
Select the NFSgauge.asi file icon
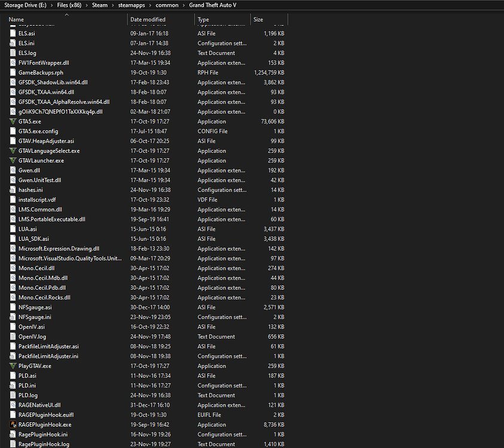pyautogui.click(x=13, y=307)
